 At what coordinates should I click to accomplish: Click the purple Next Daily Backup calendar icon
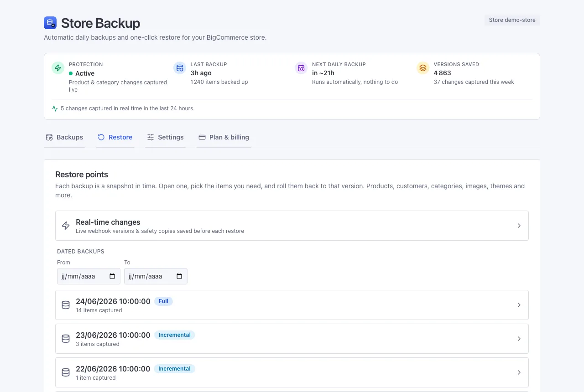point(301,68)
